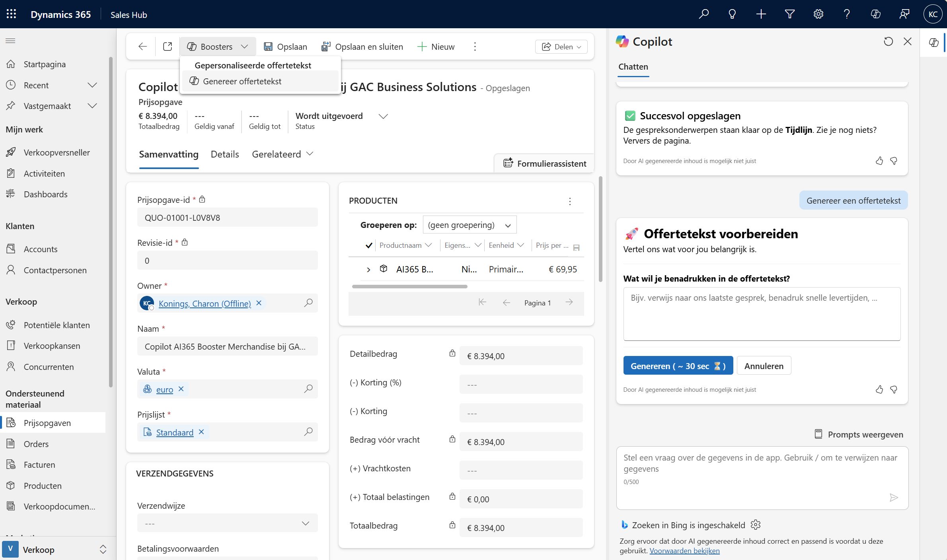The width and height of the screenshot is (947, 560).
Task: Click the Copilot icon in the top bar
Action: (x=875, y=14)
